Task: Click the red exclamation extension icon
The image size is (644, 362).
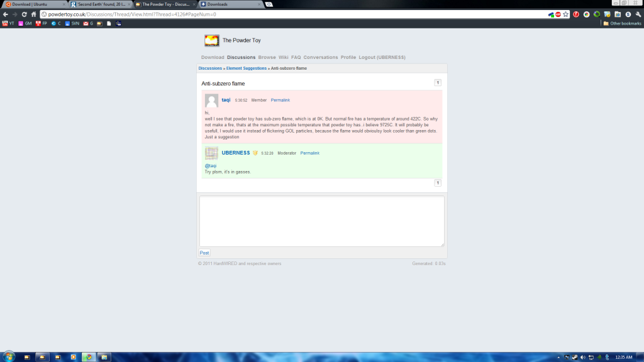Action: [576, 14]
